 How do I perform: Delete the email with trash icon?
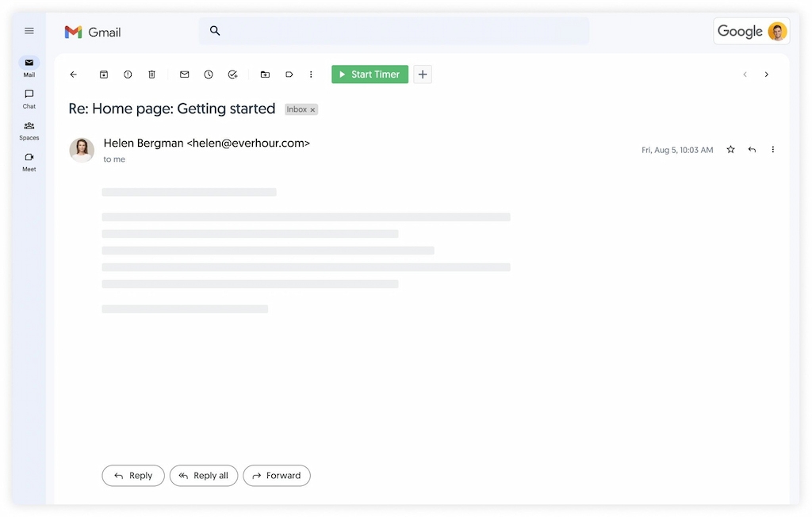tap(151, 75)
